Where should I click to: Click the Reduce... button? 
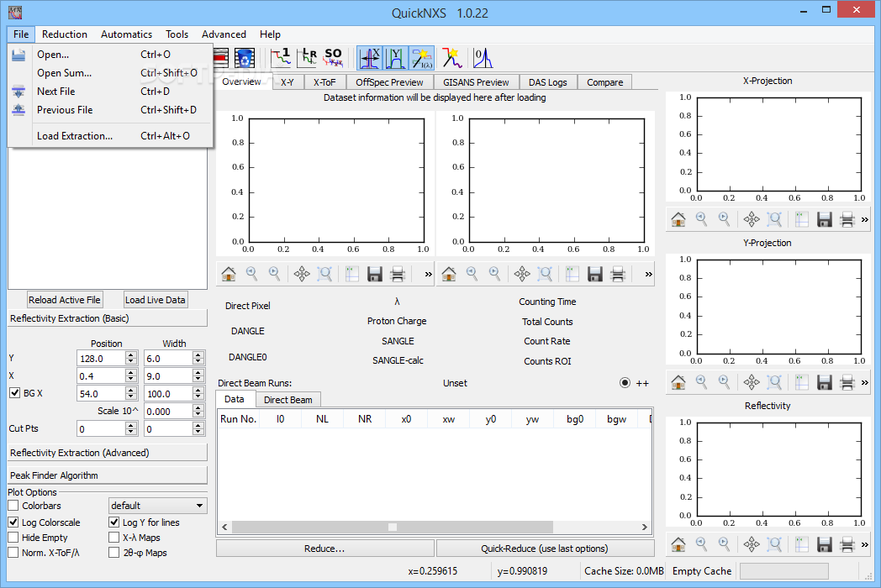pos(324,549)
